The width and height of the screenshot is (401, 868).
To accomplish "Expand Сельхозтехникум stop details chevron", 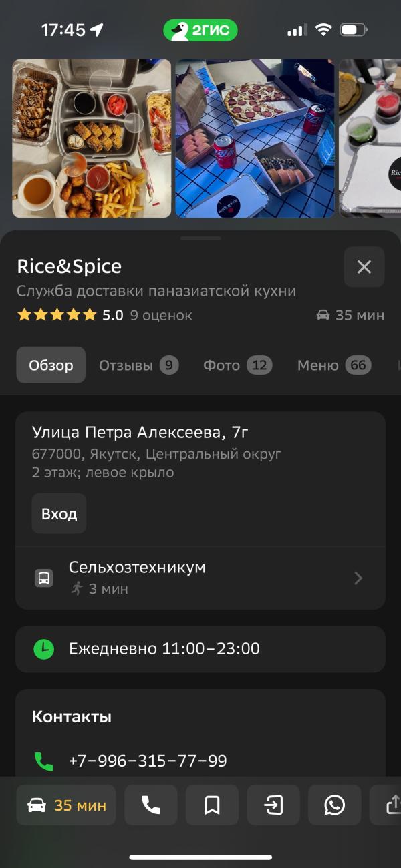I will coord(358,578).
